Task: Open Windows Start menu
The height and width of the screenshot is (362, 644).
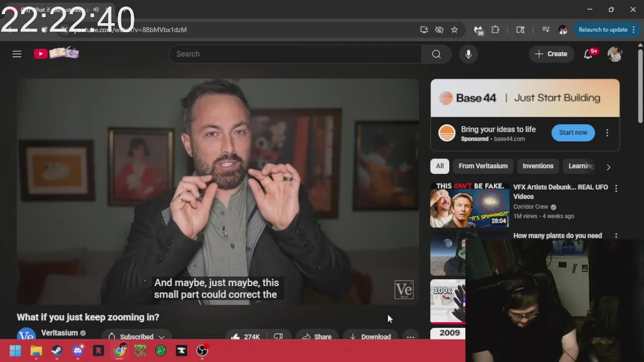Action: coord(15,350)
